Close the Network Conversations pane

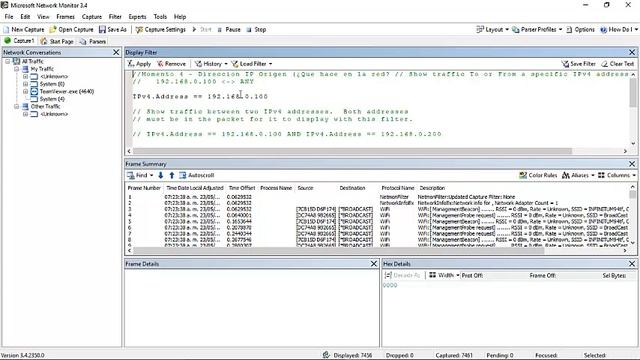(116, 52)
